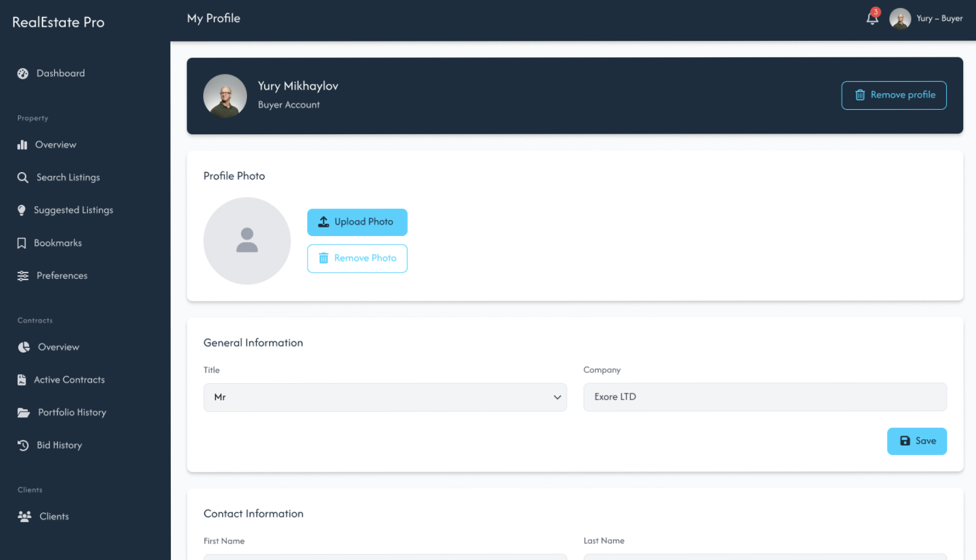976x560 pixels.
Task: Click the Last Name label
Action: [604, 541]
